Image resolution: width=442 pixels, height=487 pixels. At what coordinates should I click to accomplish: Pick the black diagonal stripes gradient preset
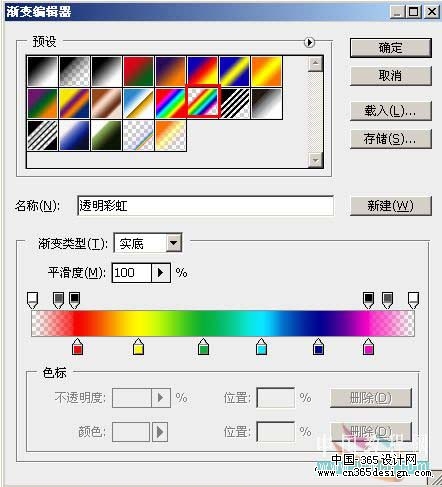pos(235,103)
